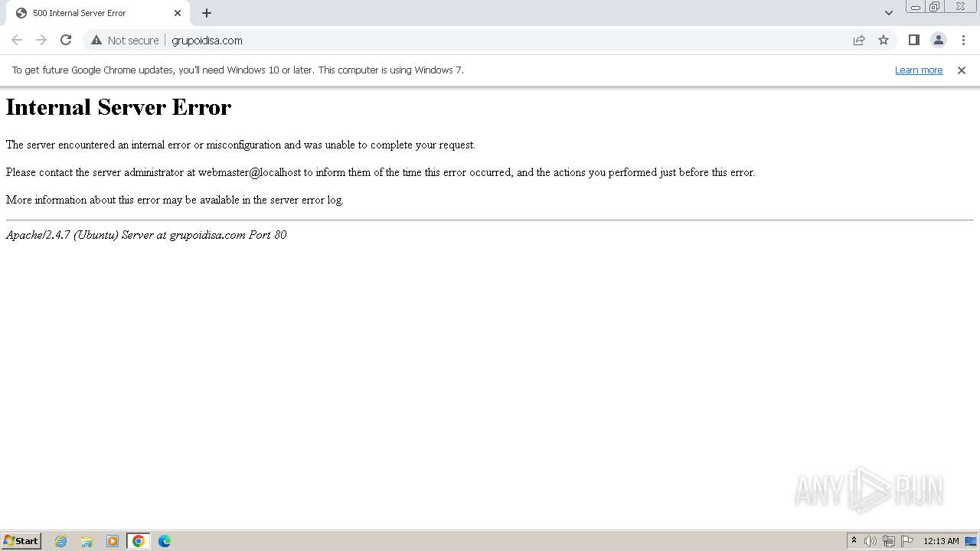Open the network tray icon
This screenshot has height=551, width=980.
(x=889, y=541)
